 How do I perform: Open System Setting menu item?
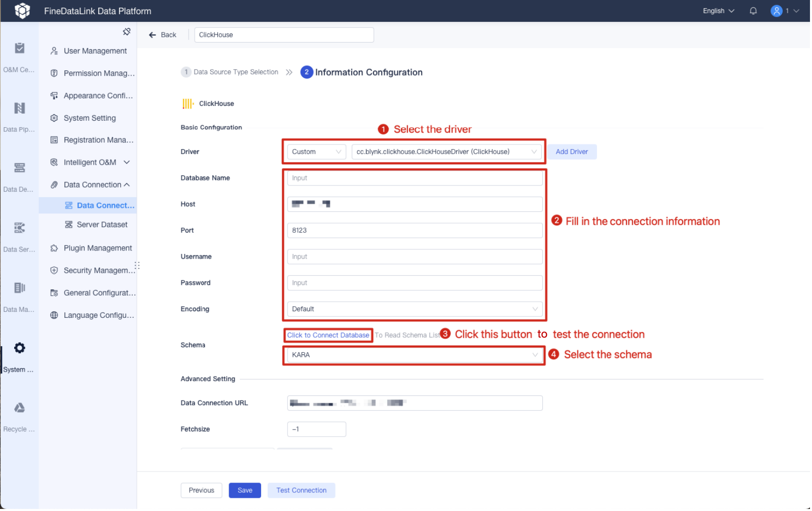click(x=84, y=118)
